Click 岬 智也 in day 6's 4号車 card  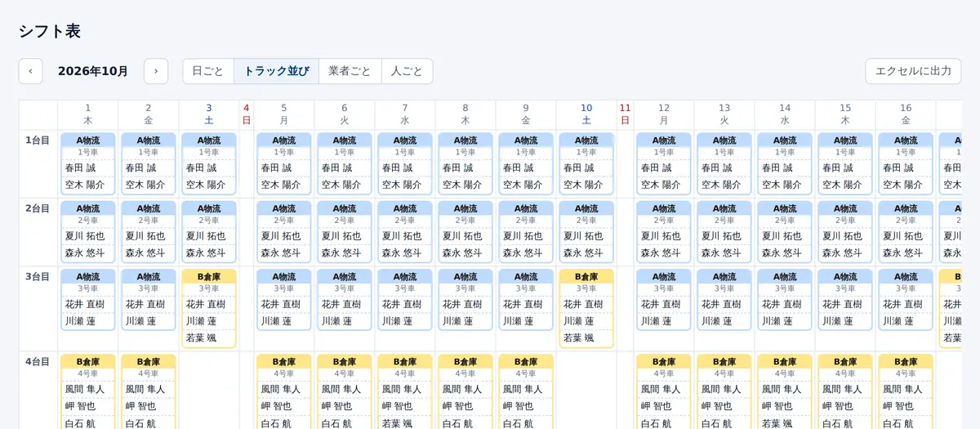click(x=336, y=406)
